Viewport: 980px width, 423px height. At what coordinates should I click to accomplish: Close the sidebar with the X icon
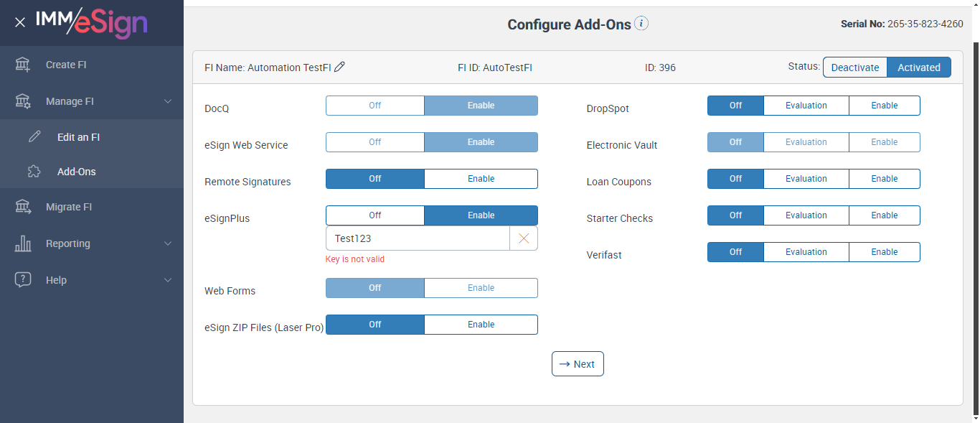pos(20,22)
